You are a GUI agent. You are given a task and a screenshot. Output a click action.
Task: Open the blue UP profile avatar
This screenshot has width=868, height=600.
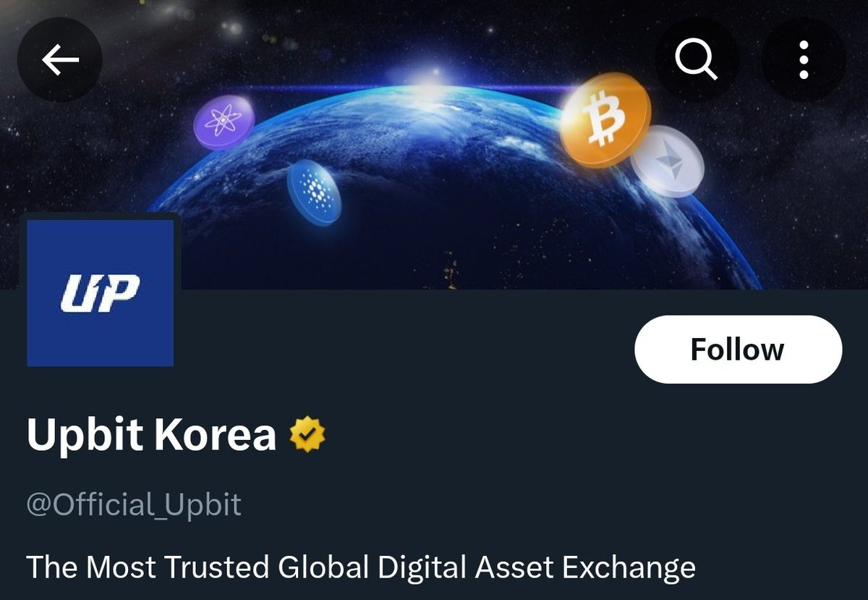pos(100,293)
